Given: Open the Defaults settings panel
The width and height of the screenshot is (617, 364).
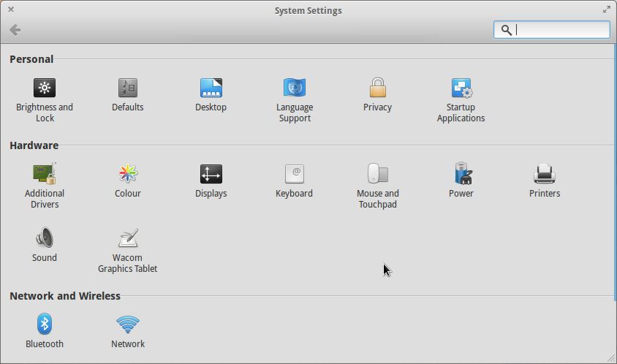Looking at the screenshot, I should pyautogui.click(x=128, y=88).
